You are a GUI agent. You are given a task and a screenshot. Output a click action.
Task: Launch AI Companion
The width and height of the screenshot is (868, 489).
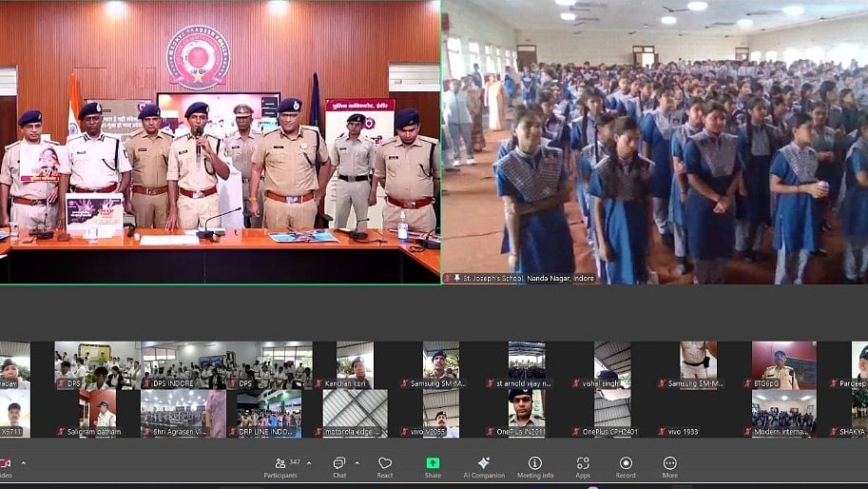pyautogui.click(x=484, y=466)
